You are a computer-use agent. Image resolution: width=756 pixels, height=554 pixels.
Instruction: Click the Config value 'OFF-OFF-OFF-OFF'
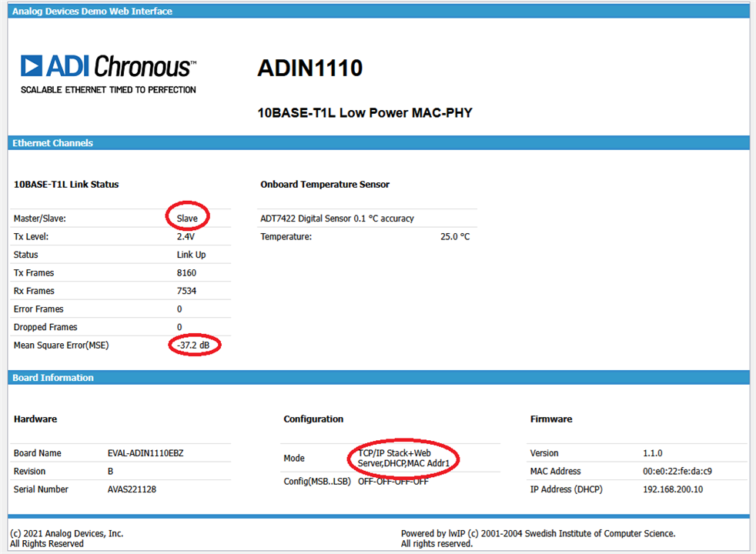pos(393,481)
